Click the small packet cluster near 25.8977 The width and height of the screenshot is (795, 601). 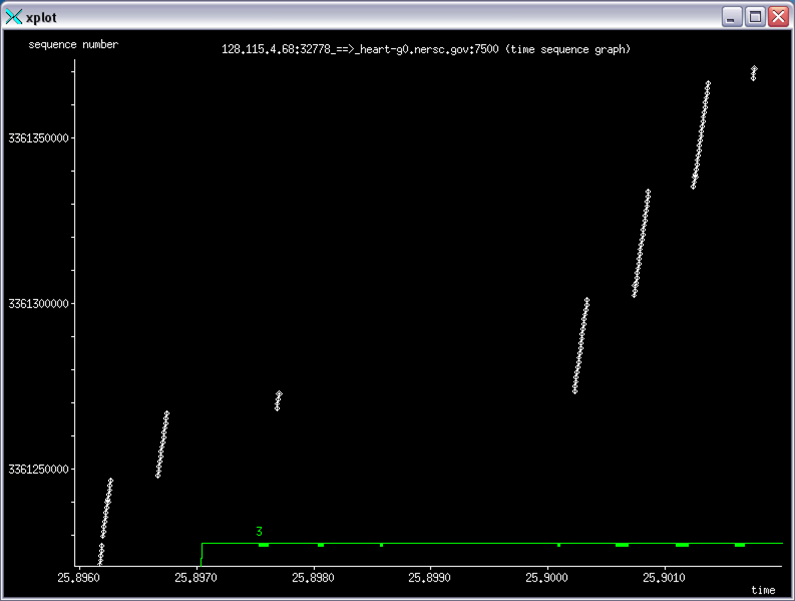278,401
